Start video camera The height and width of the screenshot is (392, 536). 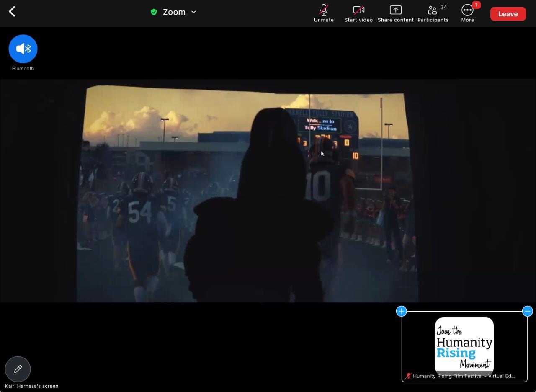358,14
